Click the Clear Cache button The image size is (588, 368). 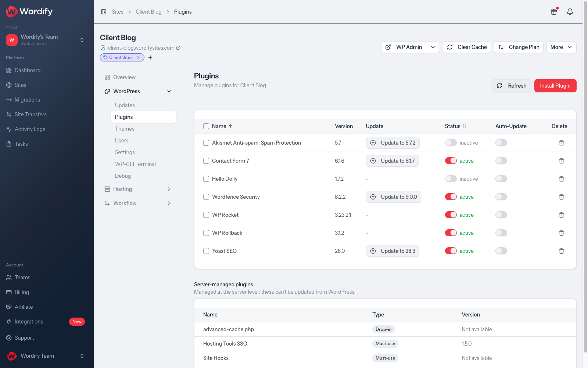pyautogui.click(x=467, y=47)
